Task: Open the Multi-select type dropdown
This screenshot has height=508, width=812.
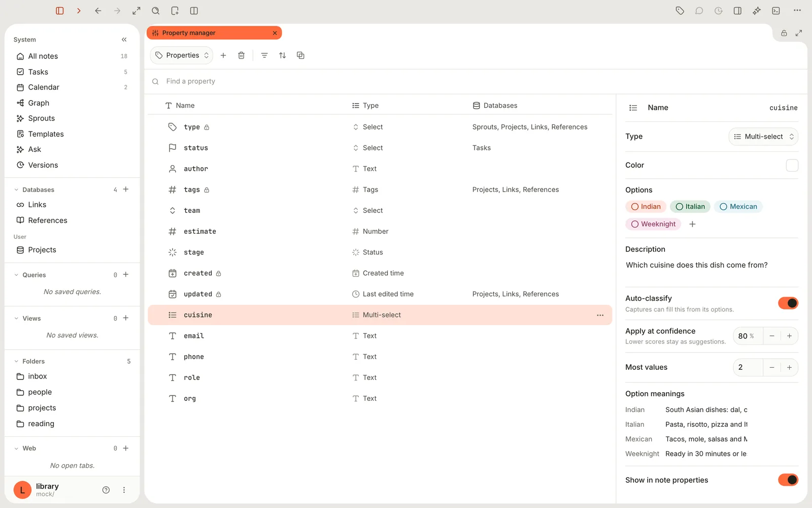Action: pyautogui.click(x=764, y=137)
